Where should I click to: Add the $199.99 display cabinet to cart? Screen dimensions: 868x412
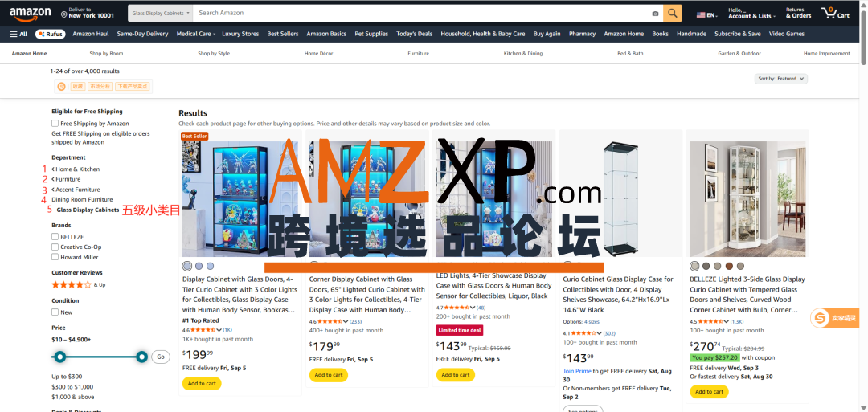(202, 383)
